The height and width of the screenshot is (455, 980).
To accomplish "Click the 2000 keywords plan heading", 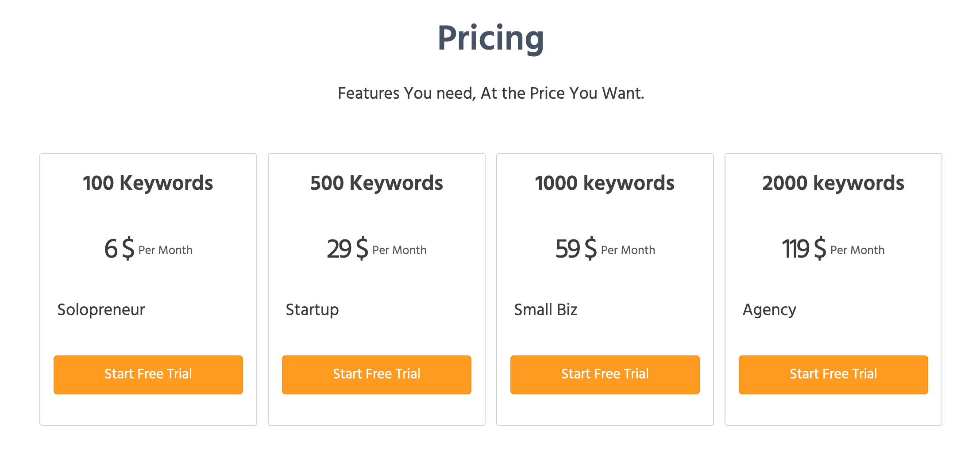I will (x=833, y=183).
